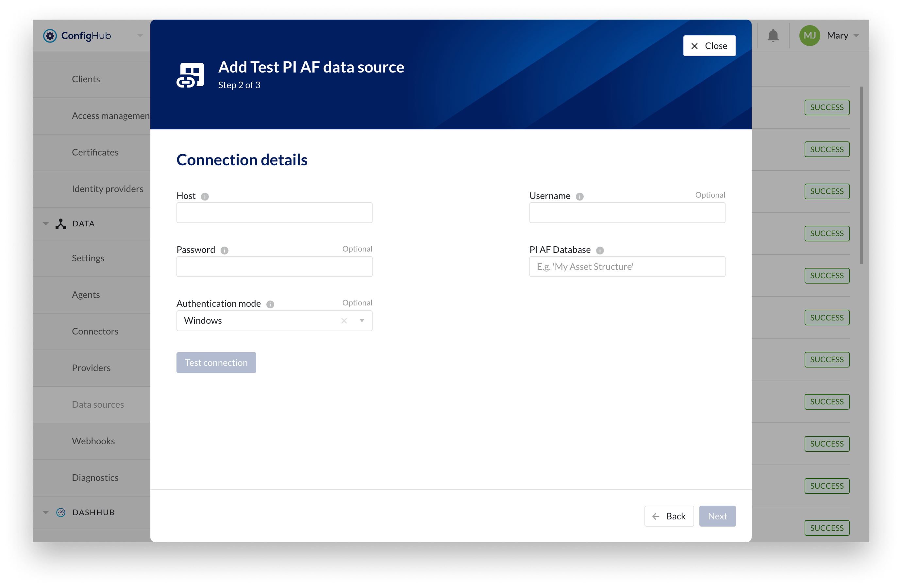Go to Certificates in the sidebar
This screenshot has height=588, width=902.
click(95, 152)
